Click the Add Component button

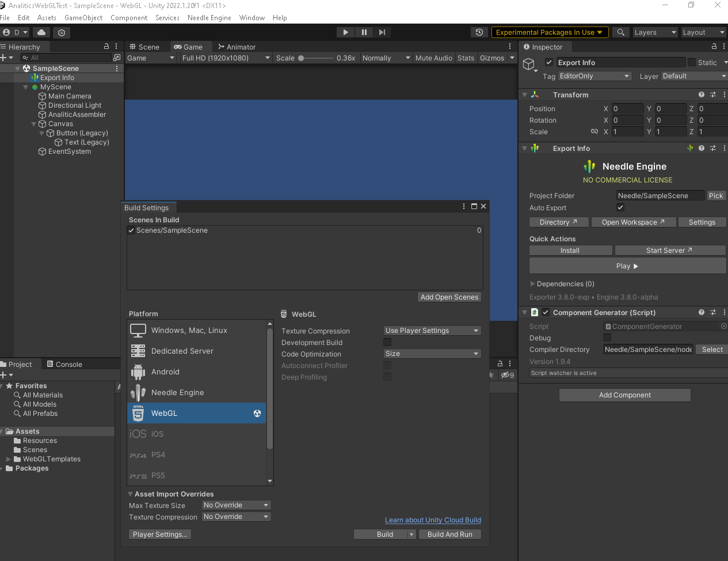click(x=625, y=395)
